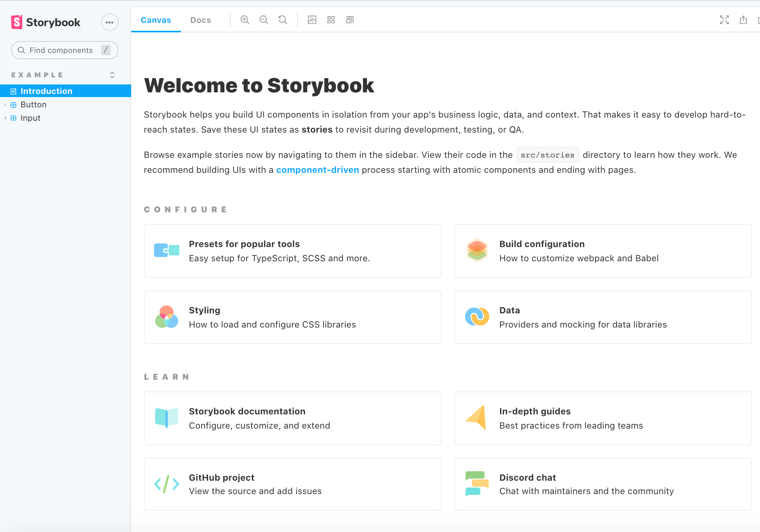This screenshot has height=532, width=760.
Task: Open the component-driven link
Action: 317,170
